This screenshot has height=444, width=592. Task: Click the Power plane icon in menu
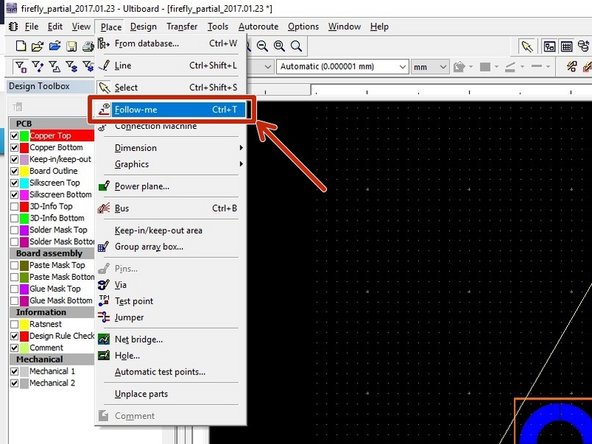(103, 186)
